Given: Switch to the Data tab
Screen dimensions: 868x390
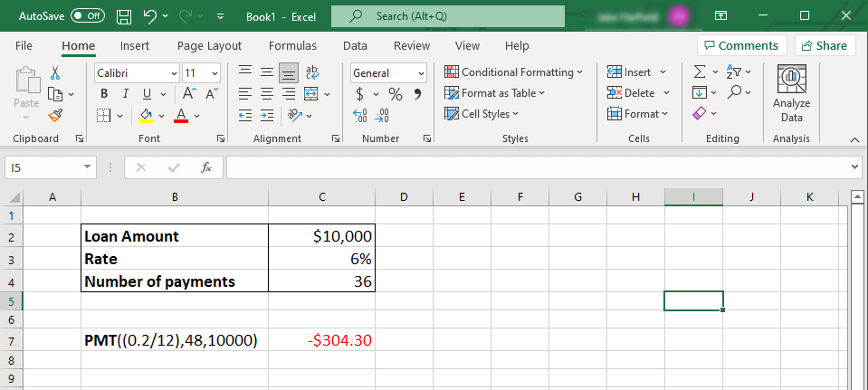Looking at the screenshot, I should tap(355, 46).
